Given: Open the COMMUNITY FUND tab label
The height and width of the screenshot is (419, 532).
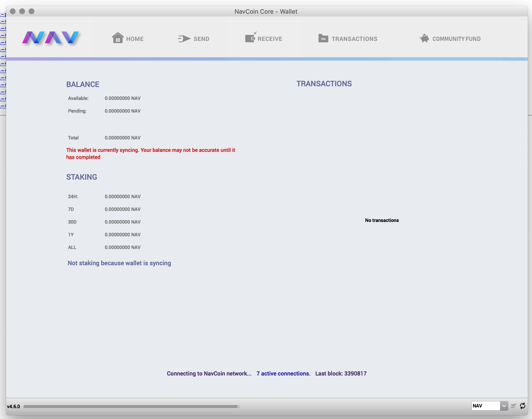Looking at the screenshot, I should (456, 39).
